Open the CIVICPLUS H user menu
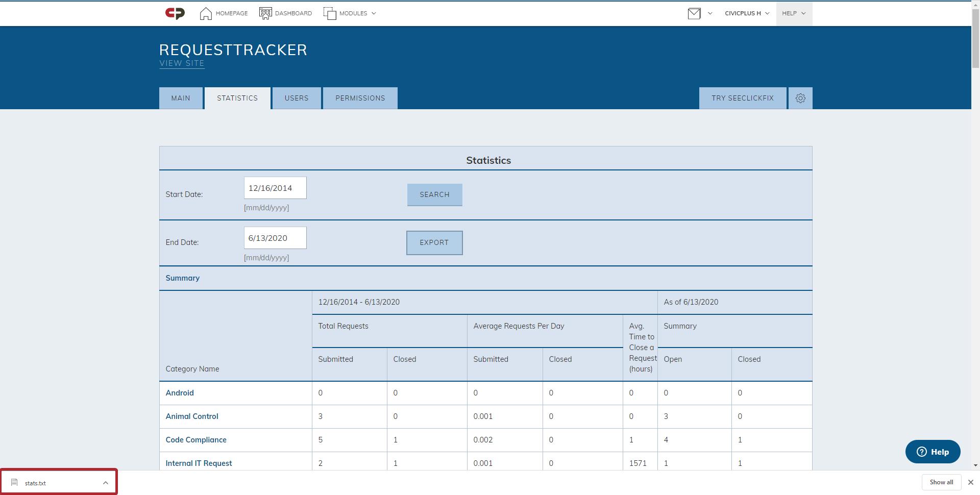This screenshot has width=980, height=495. click(x=747, y=13)
